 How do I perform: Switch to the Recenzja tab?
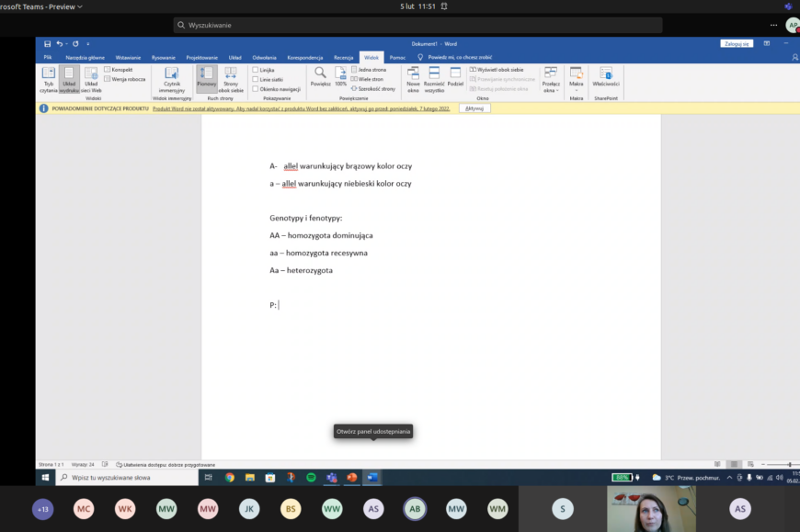tap(343, 58)
